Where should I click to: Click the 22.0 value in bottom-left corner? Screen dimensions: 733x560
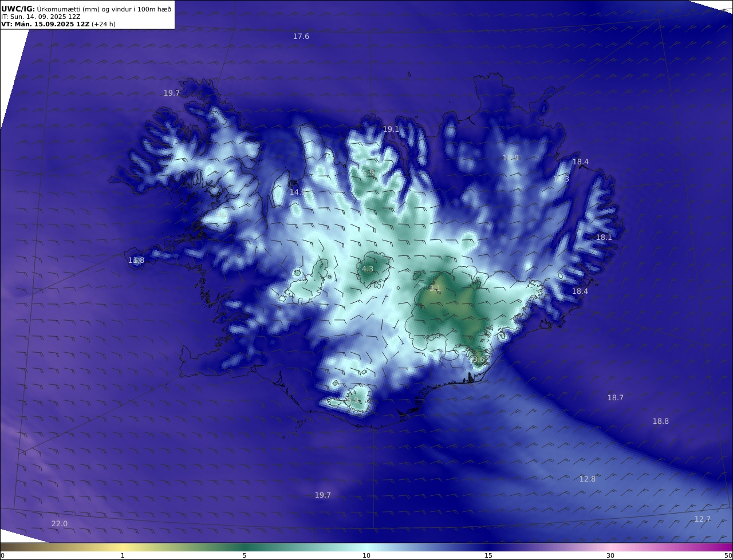click(x=60, y=523)
